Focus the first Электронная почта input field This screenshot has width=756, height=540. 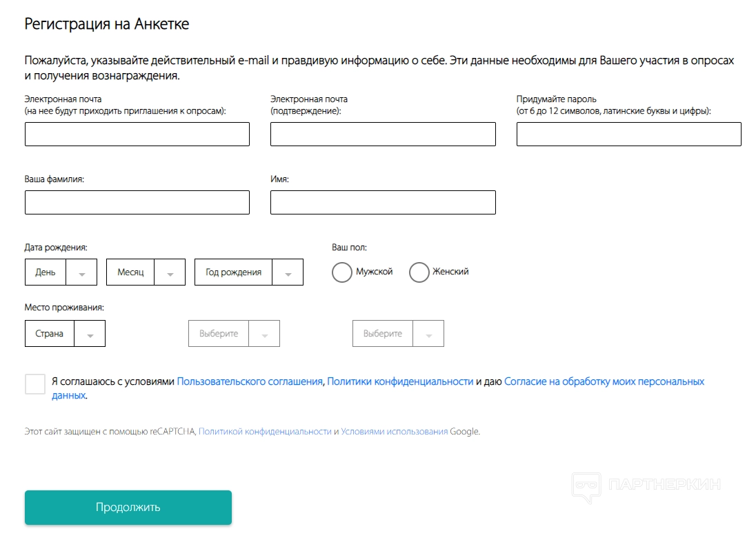[137, 134]
